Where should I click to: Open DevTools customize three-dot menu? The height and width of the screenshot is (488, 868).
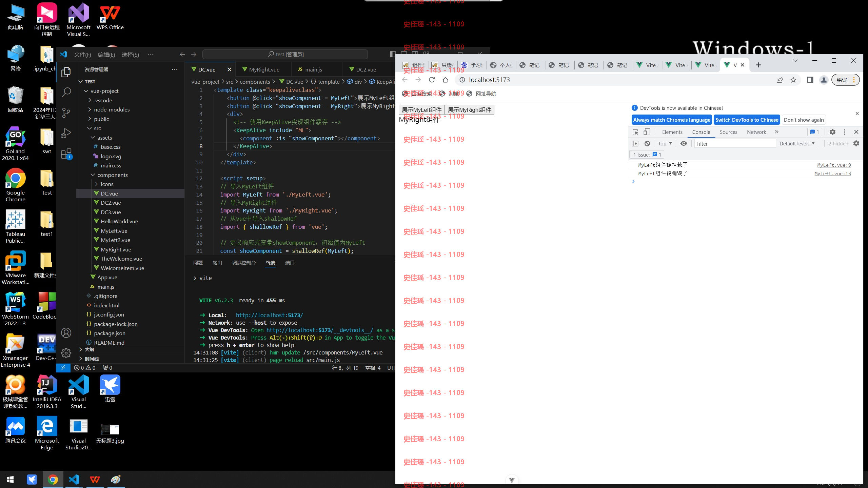[x=845, y=132]
